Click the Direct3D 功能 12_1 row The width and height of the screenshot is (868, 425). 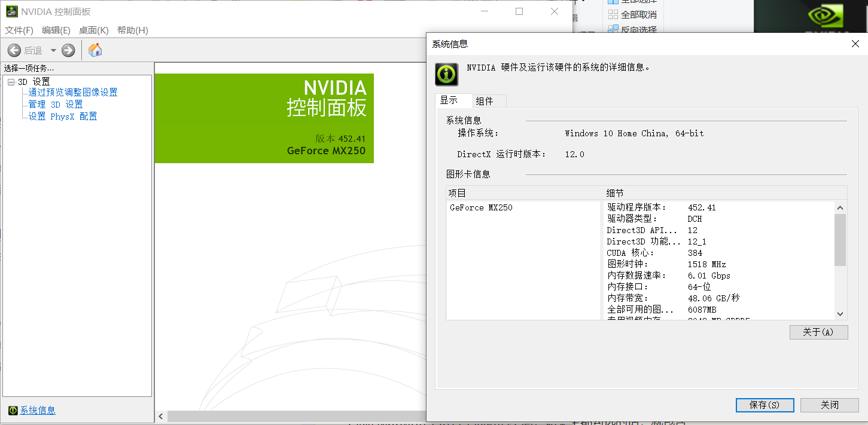pyautogui.click(x=720, y=241)
